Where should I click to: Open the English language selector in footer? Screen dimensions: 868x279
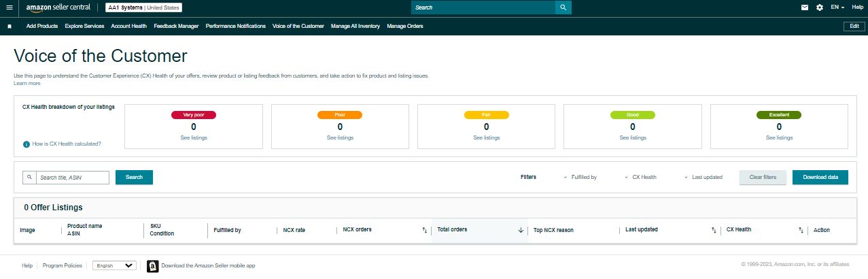[115, 265]
